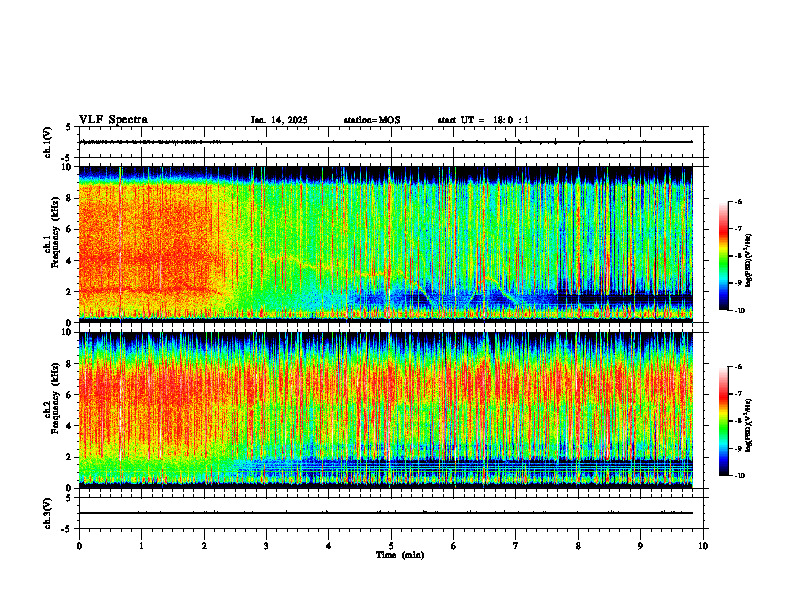The width and height of the screenshot is (792, 612).
Task: Click the '4' kHz tick on ch.1 spectrogram
Action: click(70, 261)
